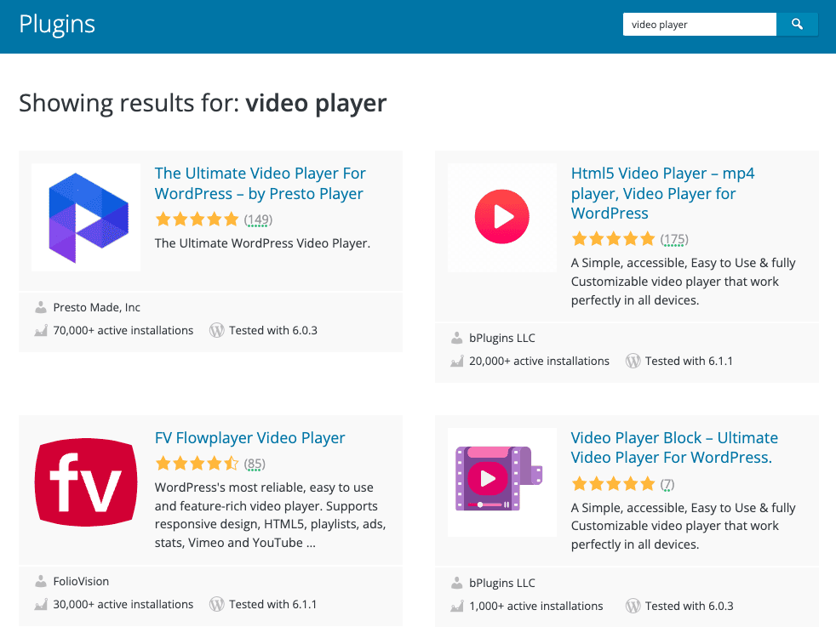The height and width of the screenshot is (644, 836).
Task: Click the installations chart icon for 1,000+ installations
Action: coord(457,607)
